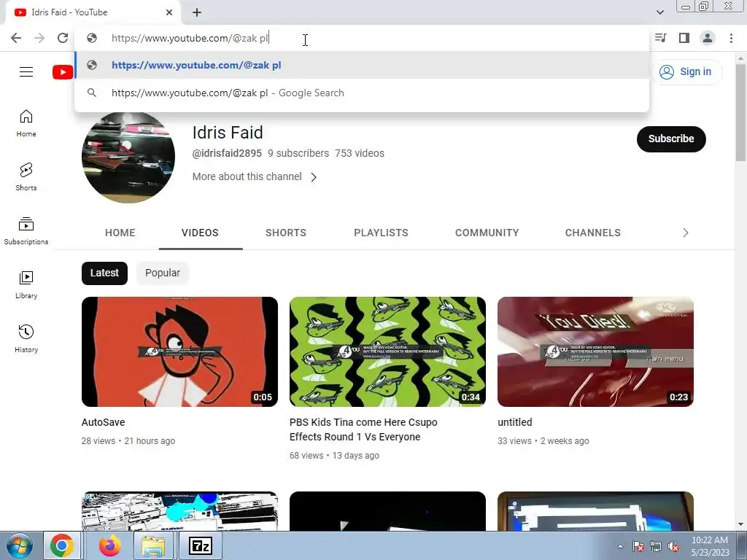The image size is (747, 560).
Task: Click the @idrisfaid2895 channel handle
Action: point(227,153)
